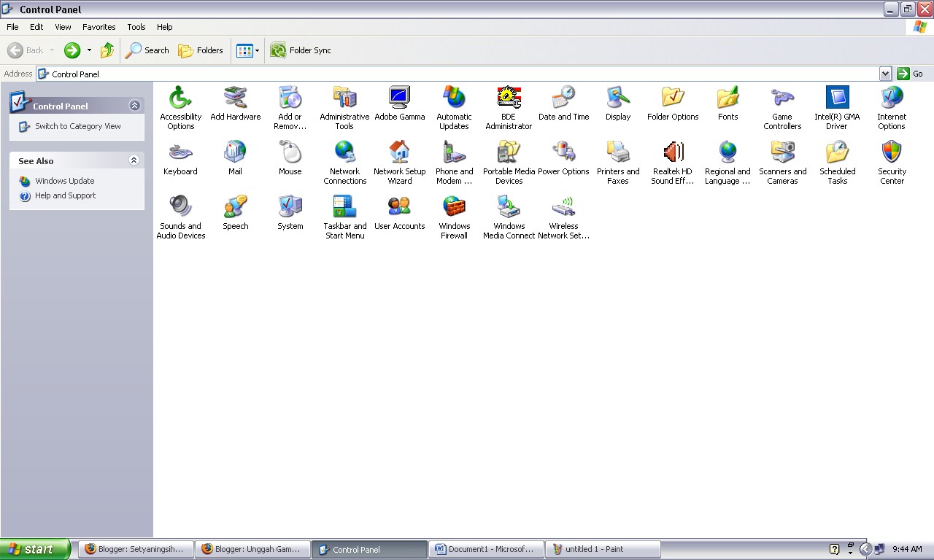
Task: Open Adobe Gamma settings
Action: click(x=399, y=103)
